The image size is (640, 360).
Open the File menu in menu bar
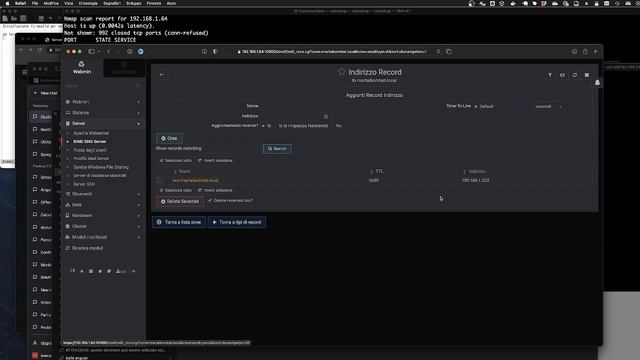coord(35,3)
